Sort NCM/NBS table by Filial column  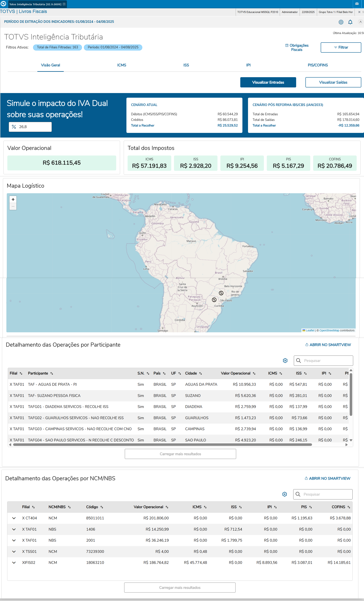point(33,507)
